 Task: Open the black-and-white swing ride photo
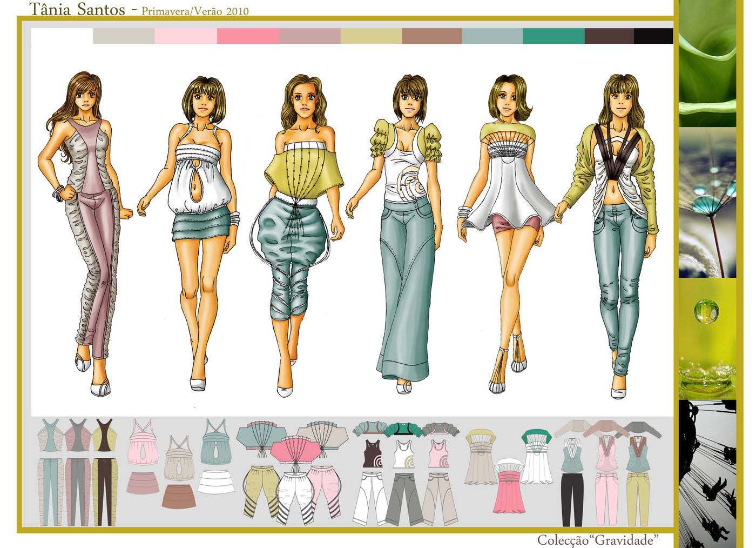[707, 474]
